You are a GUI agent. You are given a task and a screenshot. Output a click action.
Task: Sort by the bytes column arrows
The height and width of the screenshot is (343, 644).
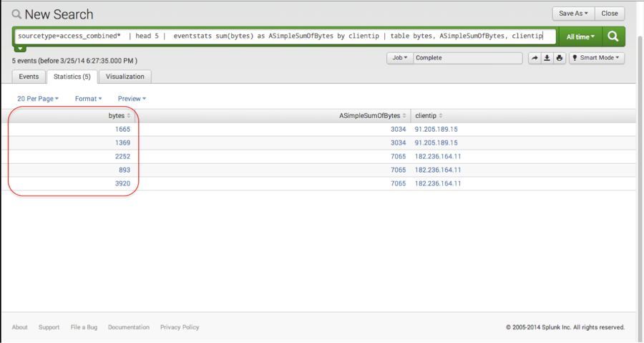click(129, 116)
